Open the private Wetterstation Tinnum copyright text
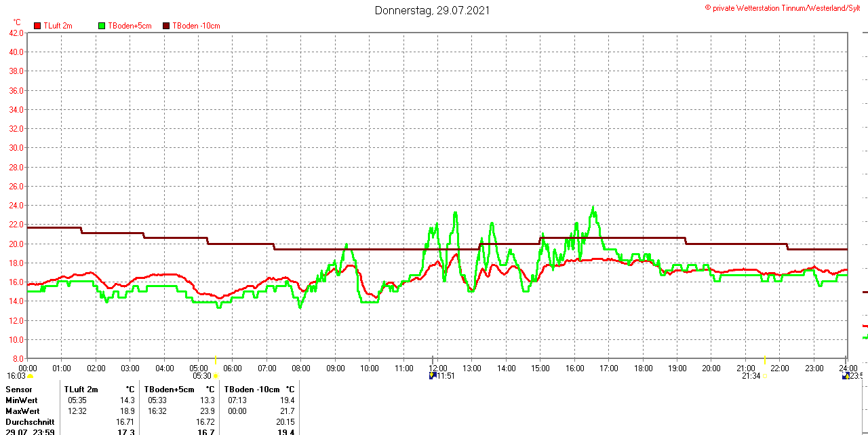The width and height of the screenshot is (868, 435). [x=786, y=7]
